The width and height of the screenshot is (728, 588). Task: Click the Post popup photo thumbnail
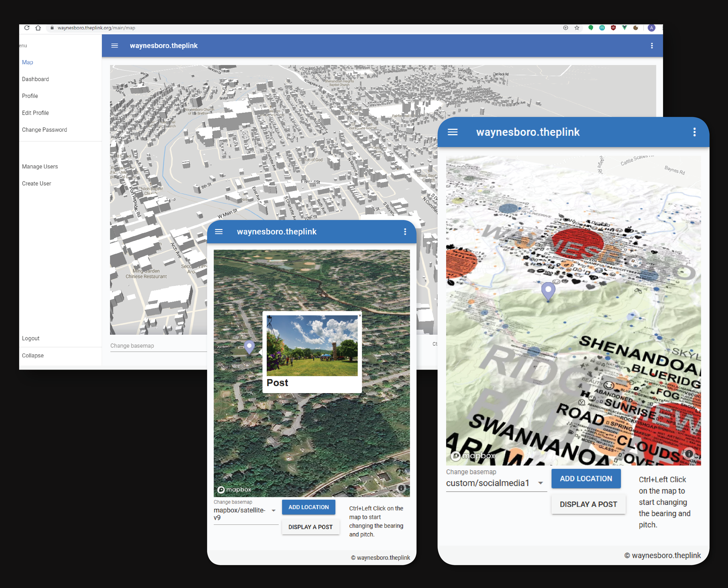pos(312,345)
